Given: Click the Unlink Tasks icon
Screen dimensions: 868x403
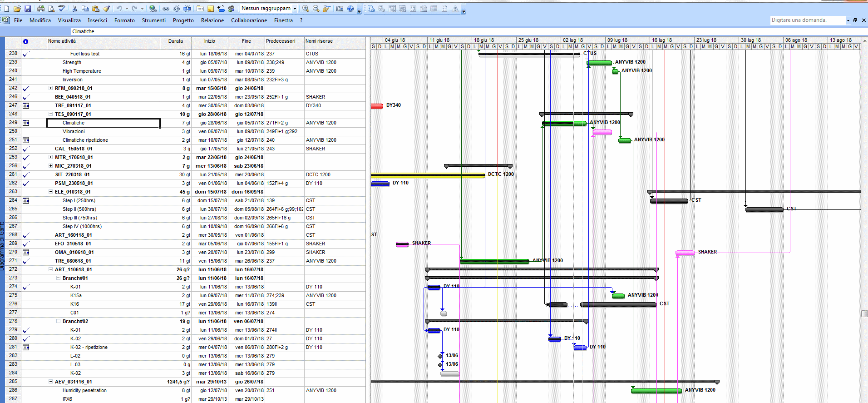Looking at the screenshot, I should pyautogui.click(x=177, y=9).
